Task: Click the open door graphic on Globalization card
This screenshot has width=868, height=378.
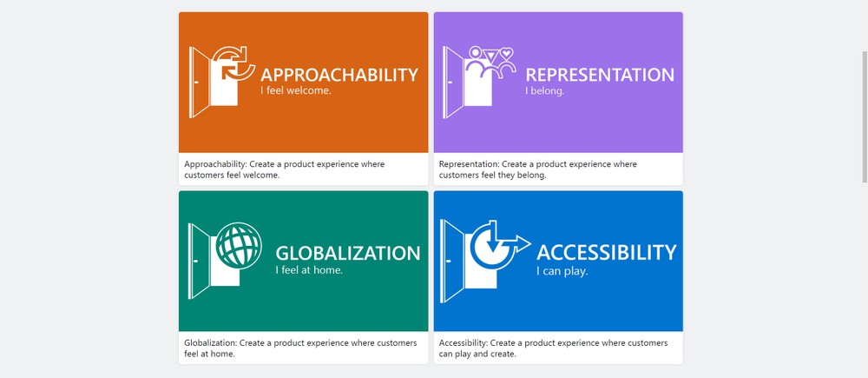Action: tap(199, 262)
